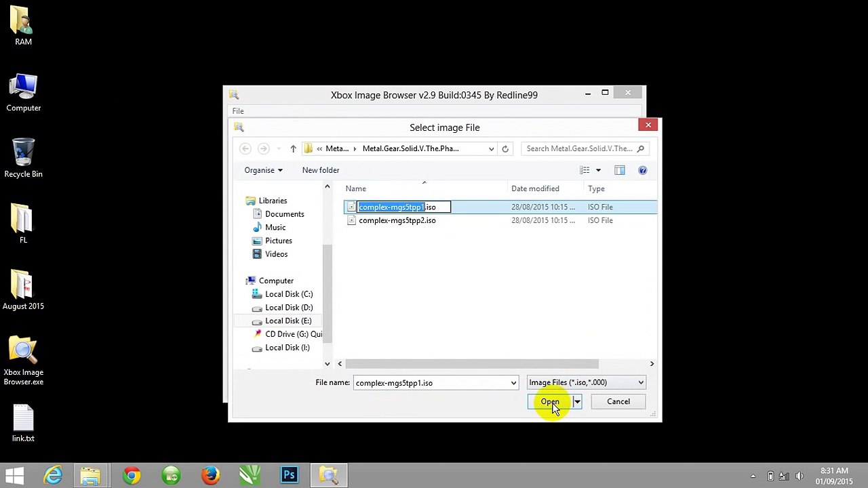Click the Open button
868x488 pixels.
click(550, 402)
